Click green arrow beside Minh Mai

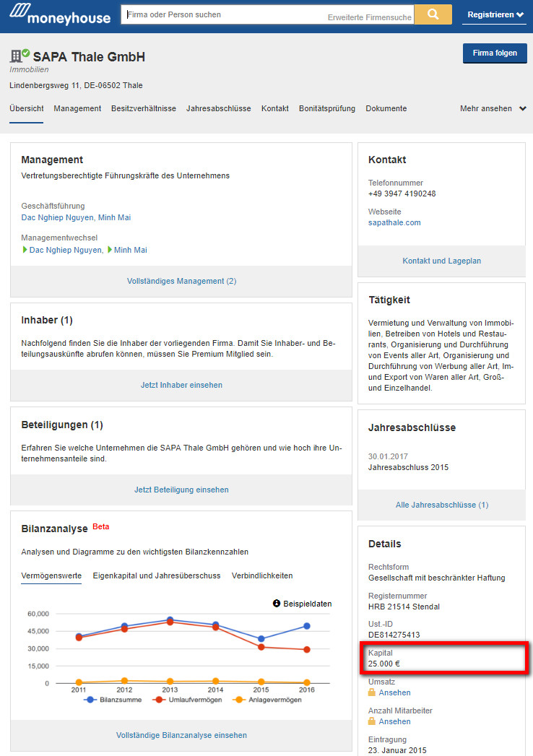point(110,250)
